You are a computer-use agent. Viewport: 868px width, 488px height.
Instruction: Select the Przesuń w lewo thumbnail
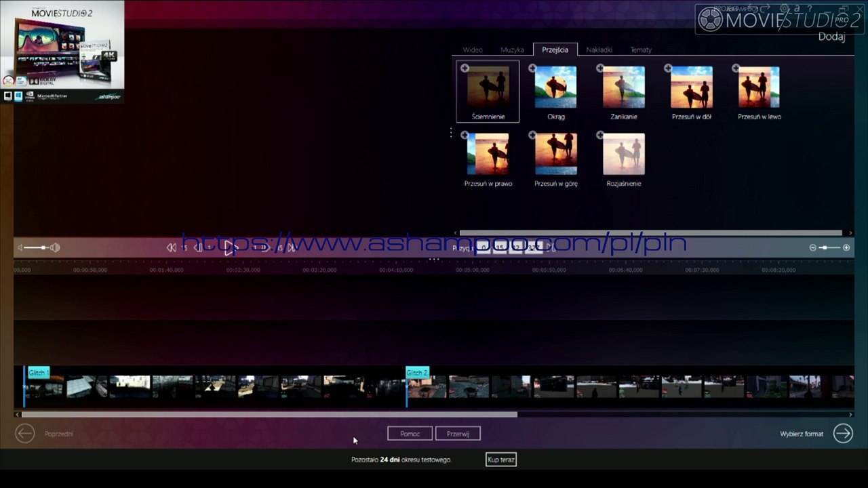759,87
